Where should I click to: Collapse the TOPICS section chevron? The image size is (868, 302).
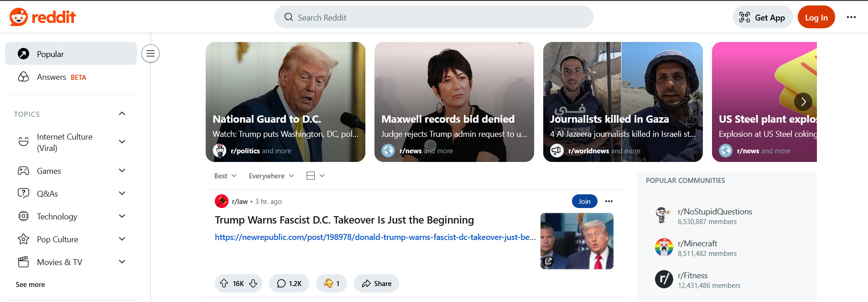pyautogui.click(x=122, y=114)
